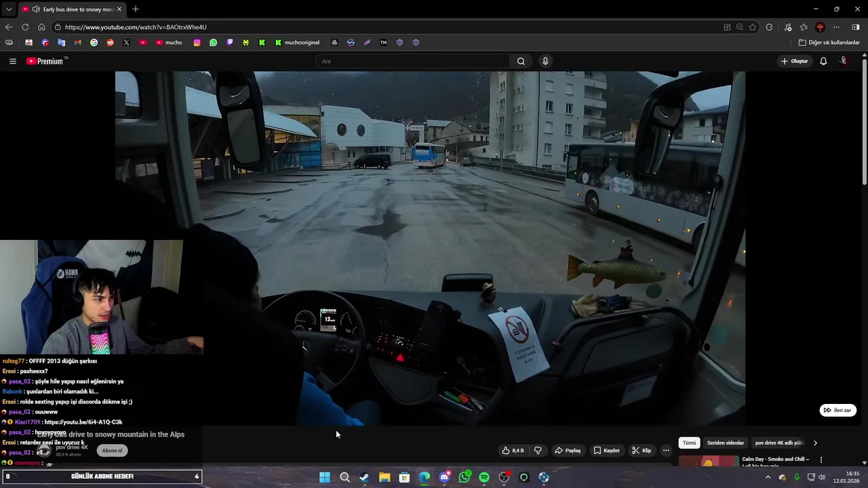Close the Early bus drive tab

tap(119, 9)
